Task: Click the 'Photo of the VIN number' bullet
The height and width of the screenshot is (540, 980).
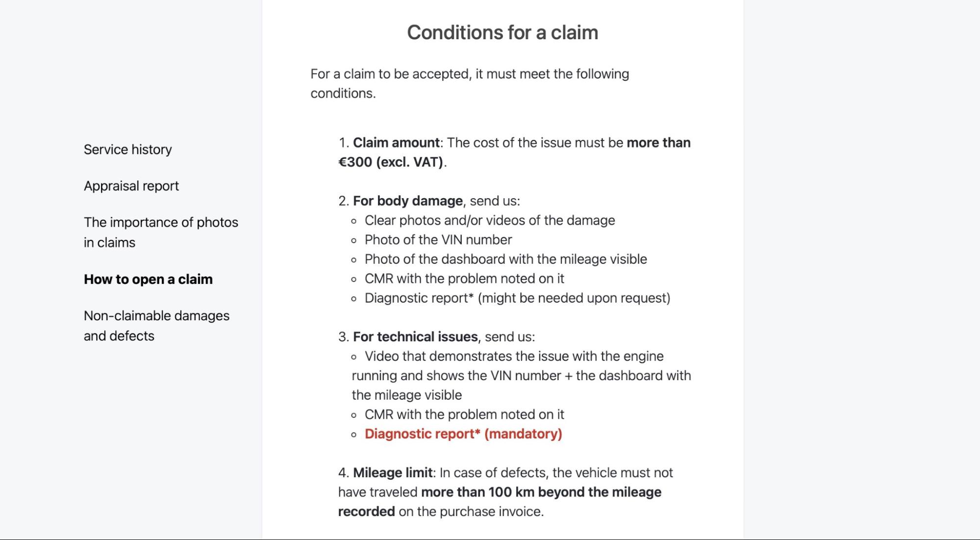Action: 438,240
